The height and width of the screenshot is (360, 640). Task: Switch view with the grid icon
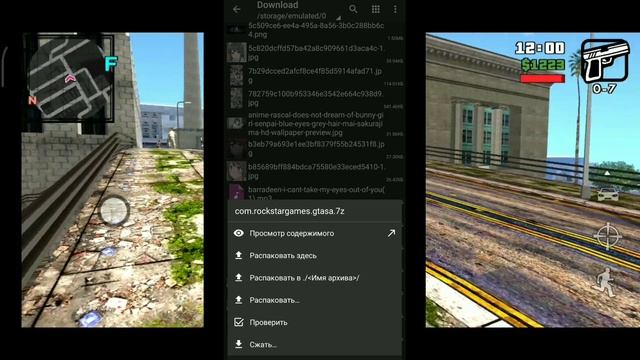coord(376,9)
